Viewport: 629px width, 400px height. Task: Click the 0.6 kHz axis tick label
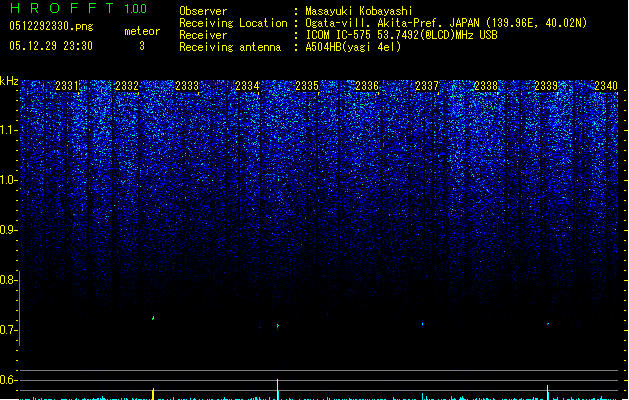(8, 380)
